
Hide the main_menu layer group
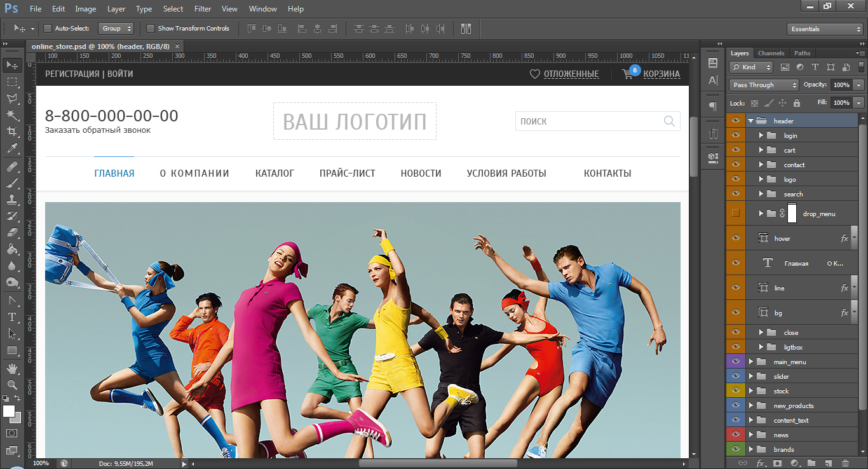pyautogui.click(x=736, y=362)
